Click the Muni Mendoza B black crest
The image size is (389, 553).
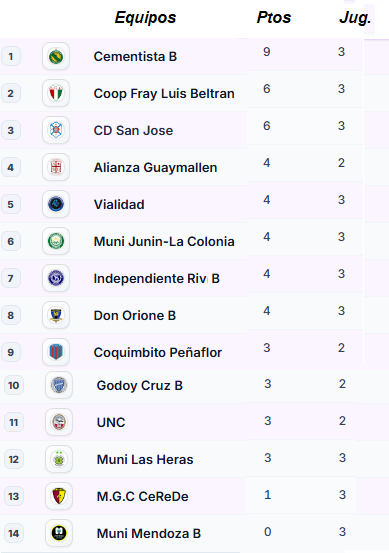point(59,533)
